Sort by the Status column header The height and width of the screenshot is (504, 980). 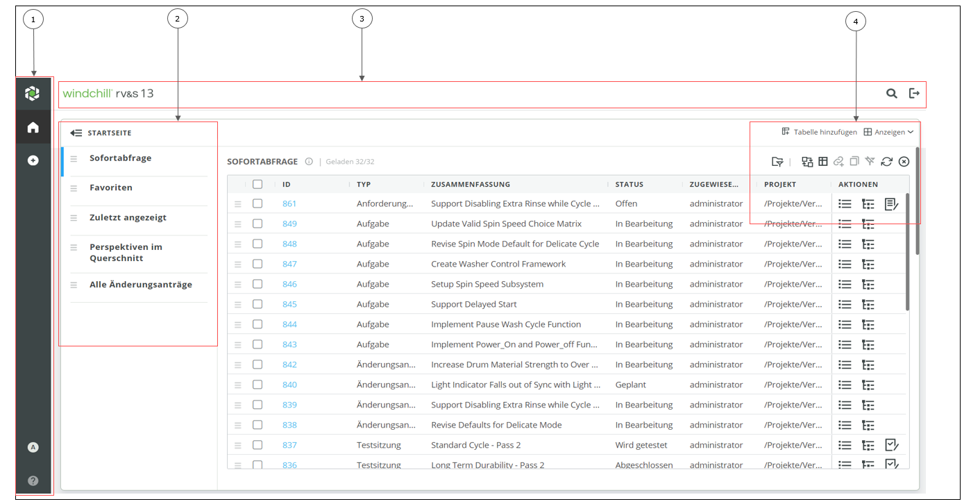(x=629, y=185)
